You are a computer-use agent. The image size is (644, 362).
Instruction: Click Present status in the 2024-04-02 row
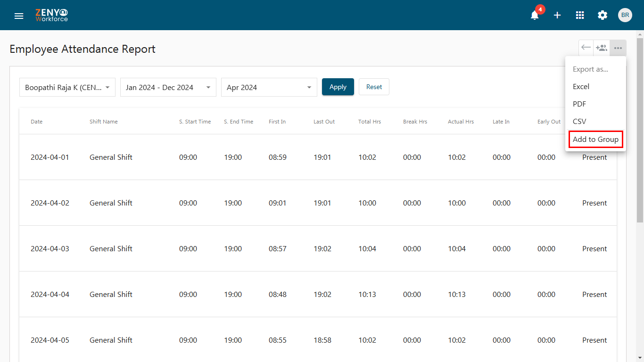point(594,203)
